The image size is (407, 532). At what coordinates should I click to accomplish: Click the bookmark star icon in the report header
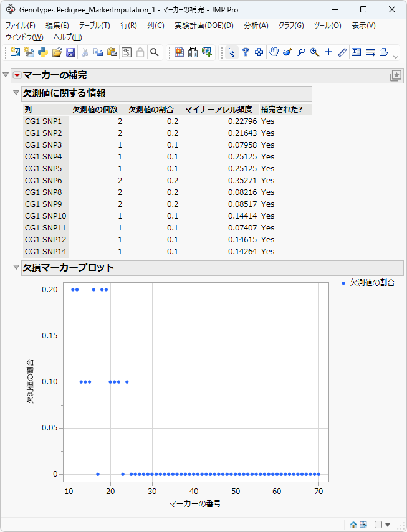point(396,75)
